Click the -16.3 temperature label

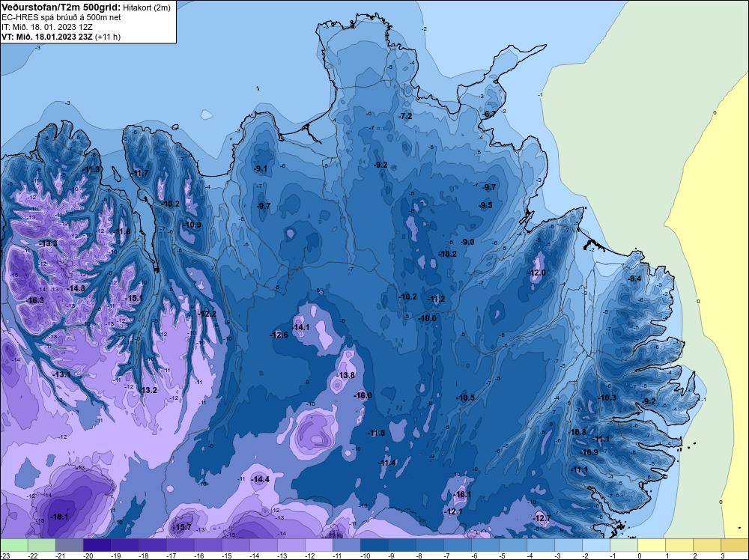coord(35,300)
